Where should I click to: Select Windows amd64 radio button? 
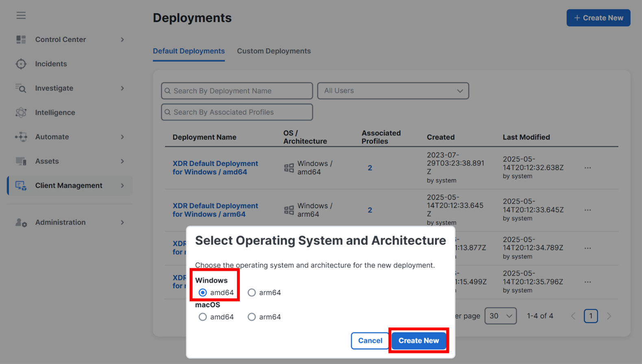pyautogui.click(x=202, y=292)
